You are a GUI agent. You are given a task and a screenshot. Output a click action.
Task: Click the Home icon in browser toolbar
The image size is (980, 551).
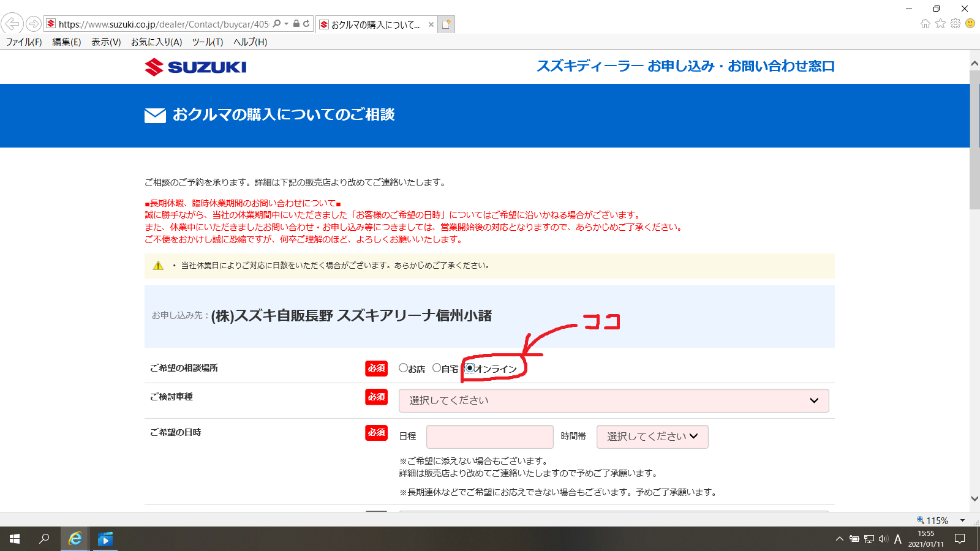point(925,24)
